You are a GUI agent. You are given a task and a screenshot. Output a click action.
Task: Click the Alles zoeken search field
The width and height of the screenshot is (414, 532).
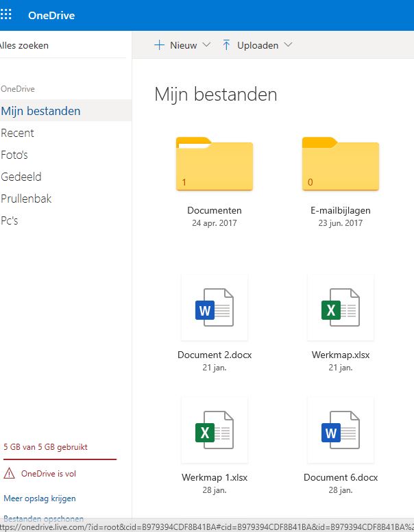[x=63, y=45]
